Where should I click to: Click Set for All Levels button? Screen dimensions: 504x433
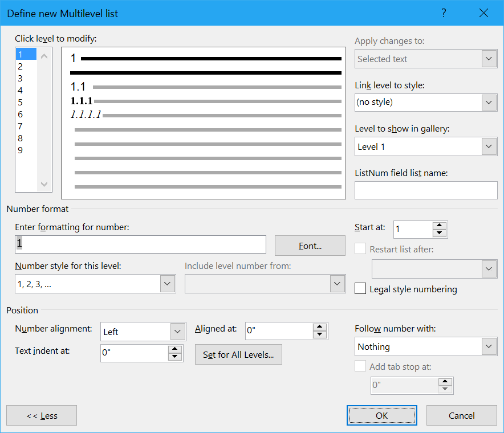pyautogui.click(x=238, y=354)
